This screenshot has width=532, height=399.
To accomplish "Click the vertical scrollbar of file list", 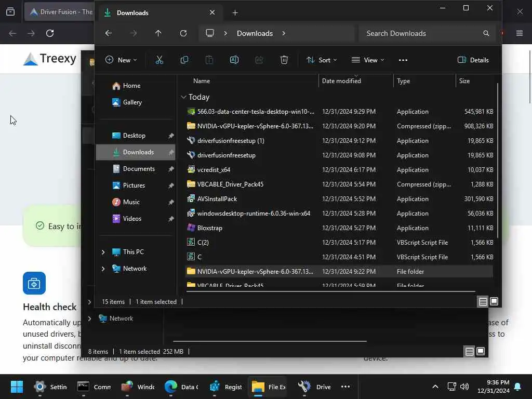I will pos(497,160).
